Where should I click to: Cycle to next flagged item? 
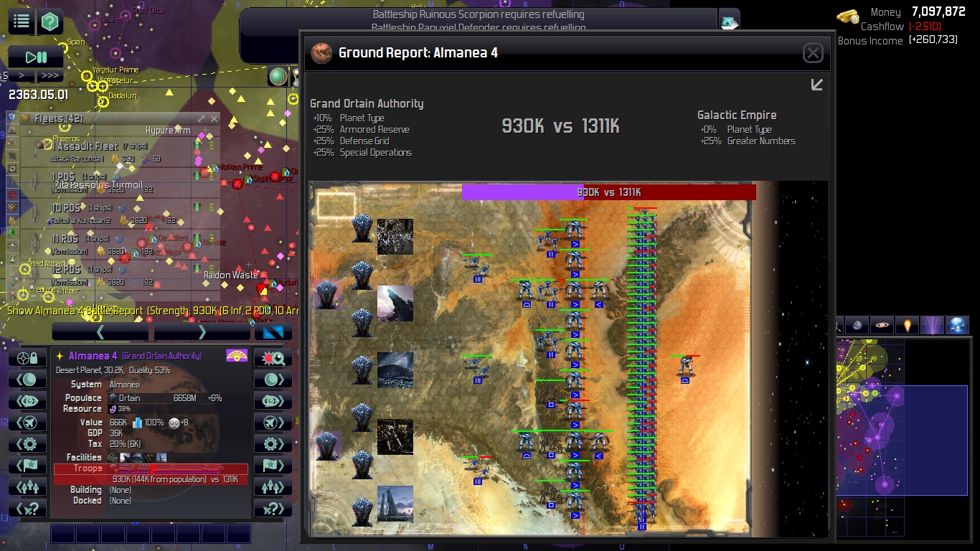(273, 465)
